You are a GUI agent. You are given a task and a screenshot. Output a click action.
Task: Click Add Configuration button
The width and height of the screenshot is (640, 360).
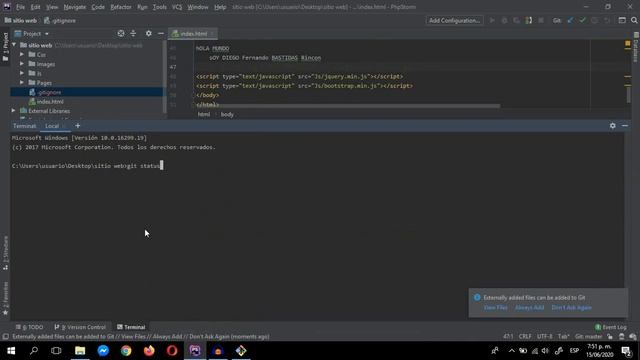[x=454, y=20]
